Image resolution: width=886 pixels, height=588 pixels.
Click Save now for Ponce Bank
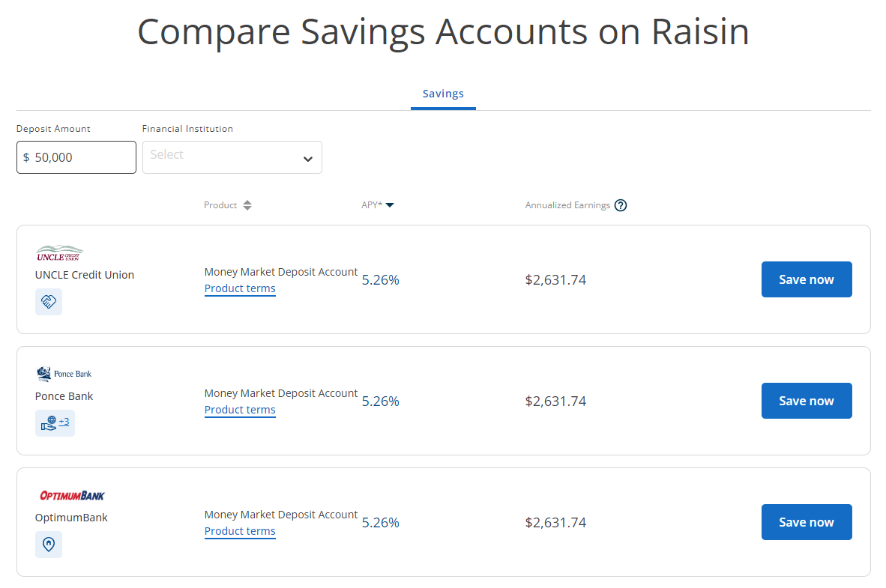(x=806, y=401)
